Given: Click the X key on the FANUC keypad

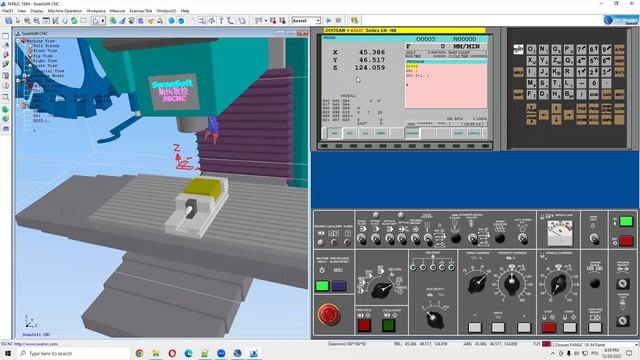Looking at the screenshot, I should [531, 61].
